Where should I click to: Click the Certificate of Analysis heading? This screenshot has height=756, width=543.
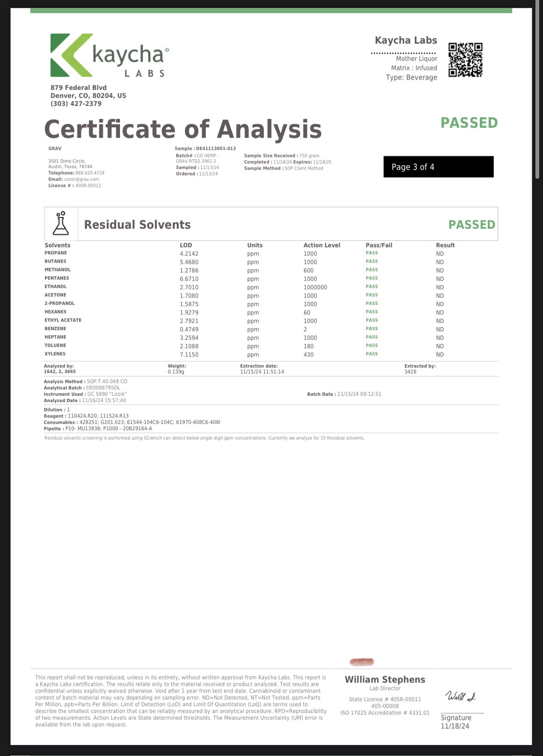[x=183, y=129]
